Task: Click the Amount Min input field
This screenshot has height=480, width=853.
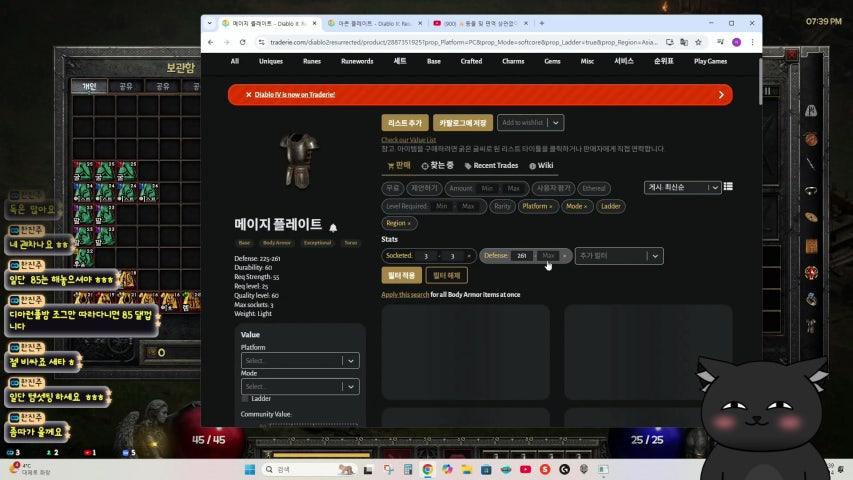Action: click(487, 188)
